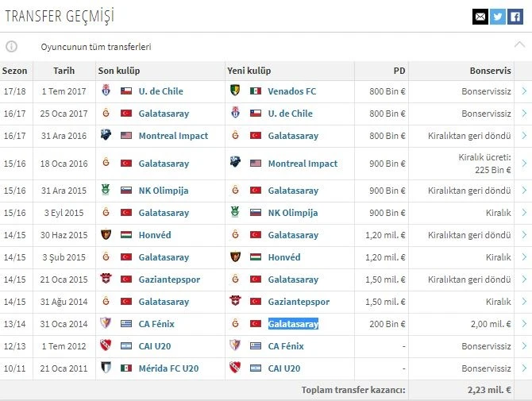Click Montreal Impact crest in 31 Ara 2016 row
This screenshot has width=532, height=401.
pos(105,136)
